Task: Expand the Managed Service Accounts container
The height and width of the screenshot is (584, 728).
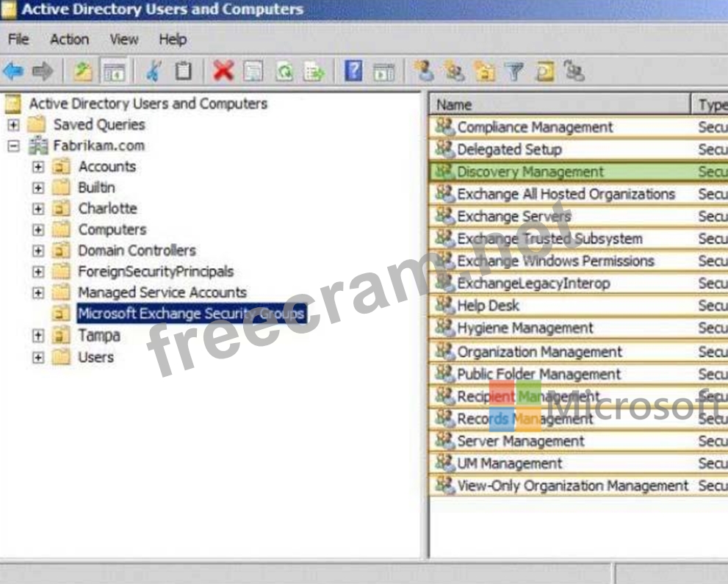Action: point(38,293)
